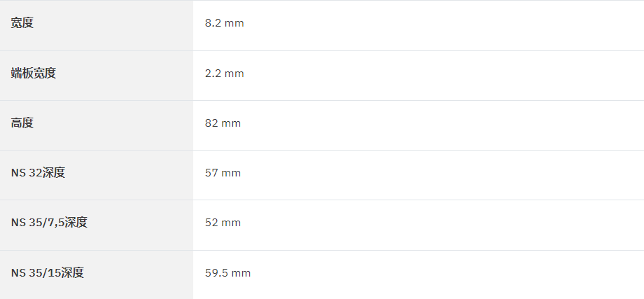Click the NS 32深度 label
The image size is (644, 299).
[38, 172]
